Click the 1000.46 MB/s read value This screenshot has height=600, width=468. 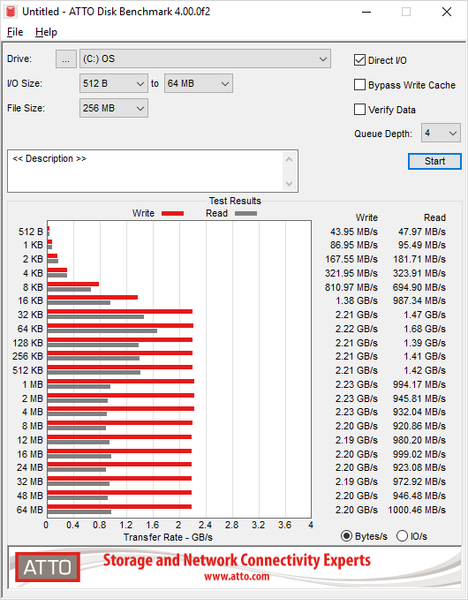(x=417, y=510)
